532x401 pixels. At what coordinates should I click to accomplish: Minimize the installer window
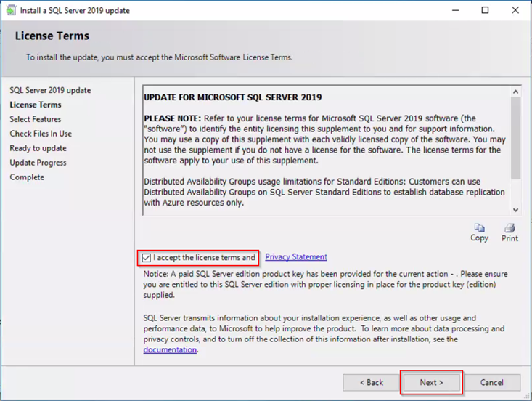(455, 10)
